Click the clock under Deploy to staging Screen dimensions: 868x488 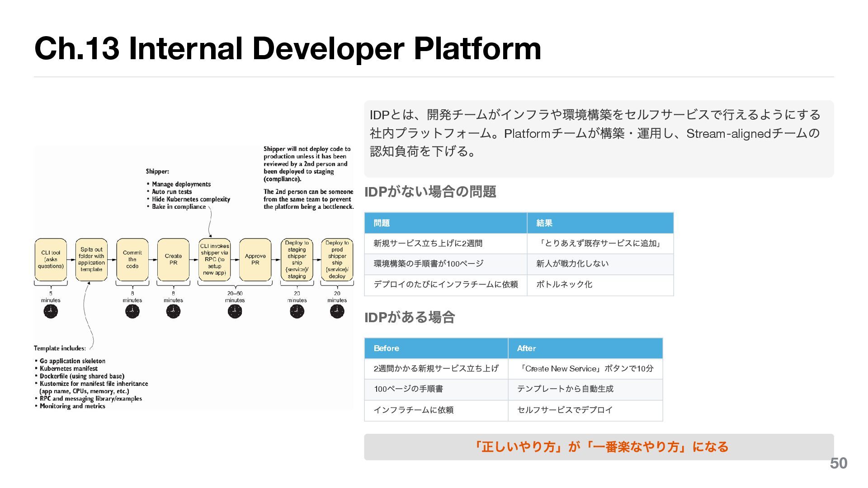pyautogui.click(x=297, y=311)
